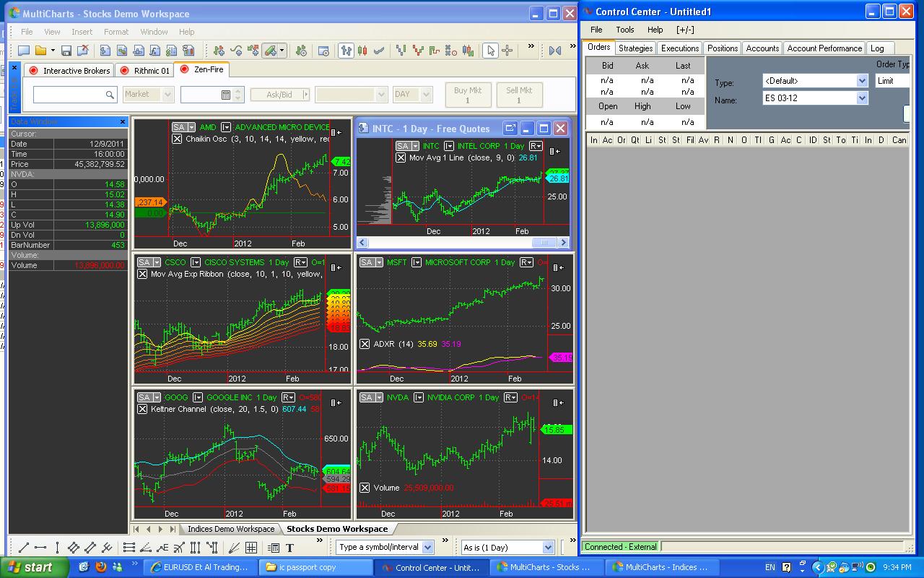Toggle the ADXR study checkbox
The height and width of the screenshot is (578, 924).
click(x=365, y=344)
